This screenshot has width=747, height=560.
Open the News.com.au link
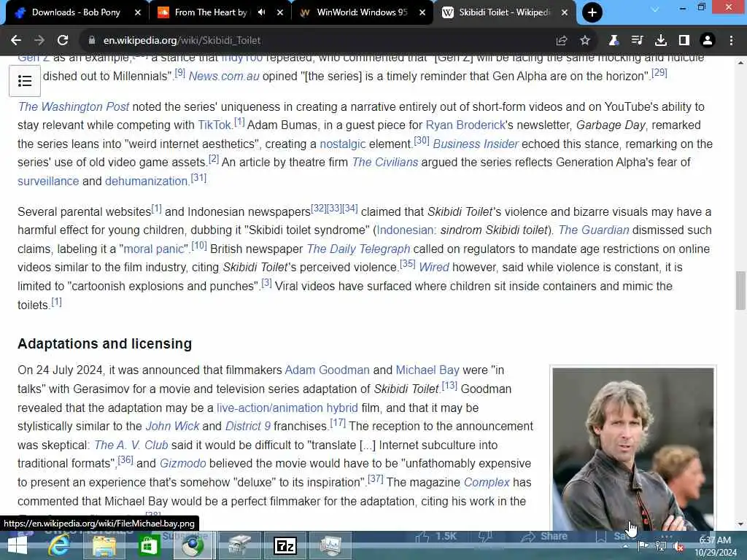pos(224,76)
